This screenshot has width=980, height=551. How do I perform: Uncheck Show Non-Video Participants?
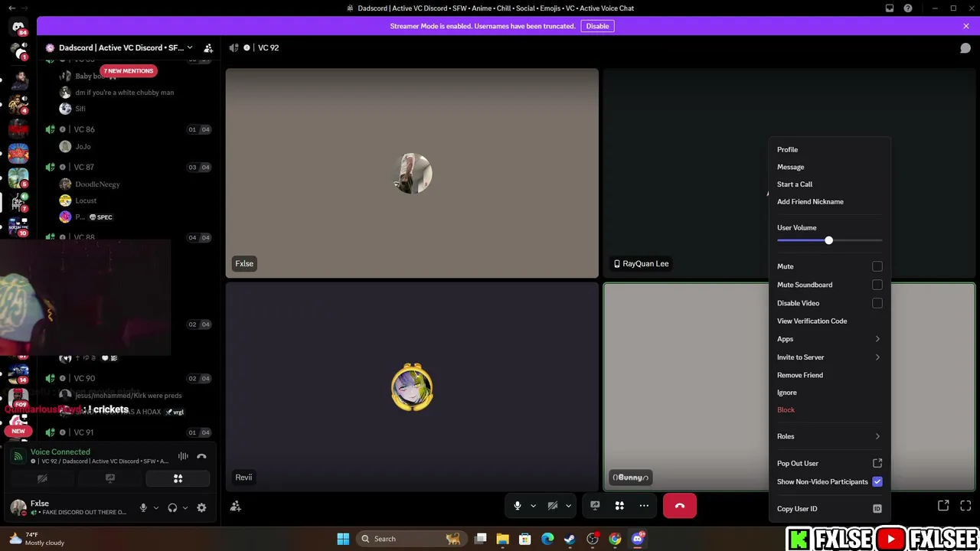click(877, 482)
